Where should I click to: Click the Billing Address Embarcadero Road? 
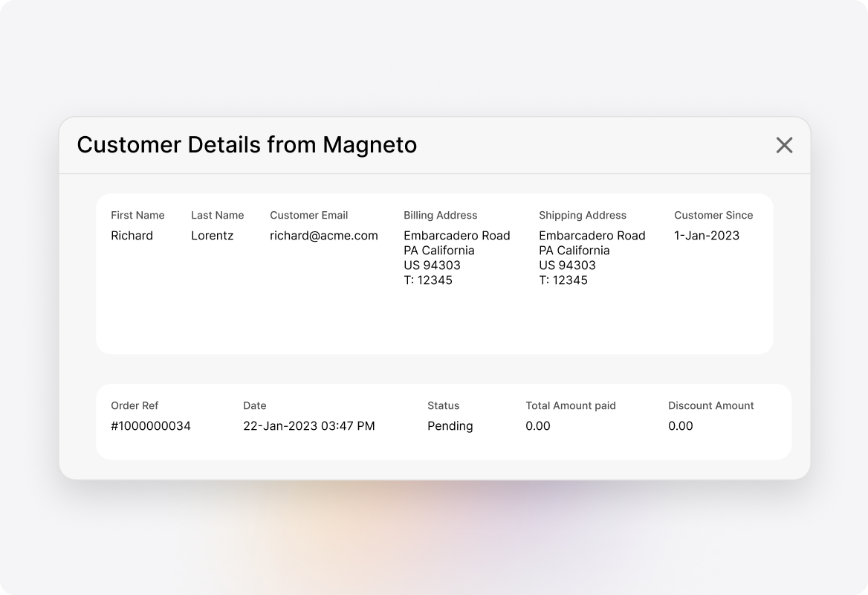click(456, 235)
